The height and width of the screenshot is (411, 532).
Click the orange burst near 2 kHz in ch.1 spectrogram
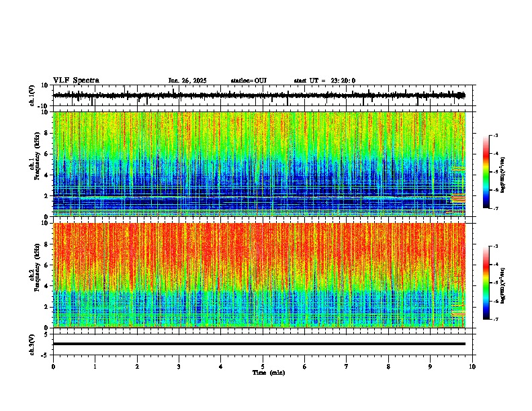point(458,198)
